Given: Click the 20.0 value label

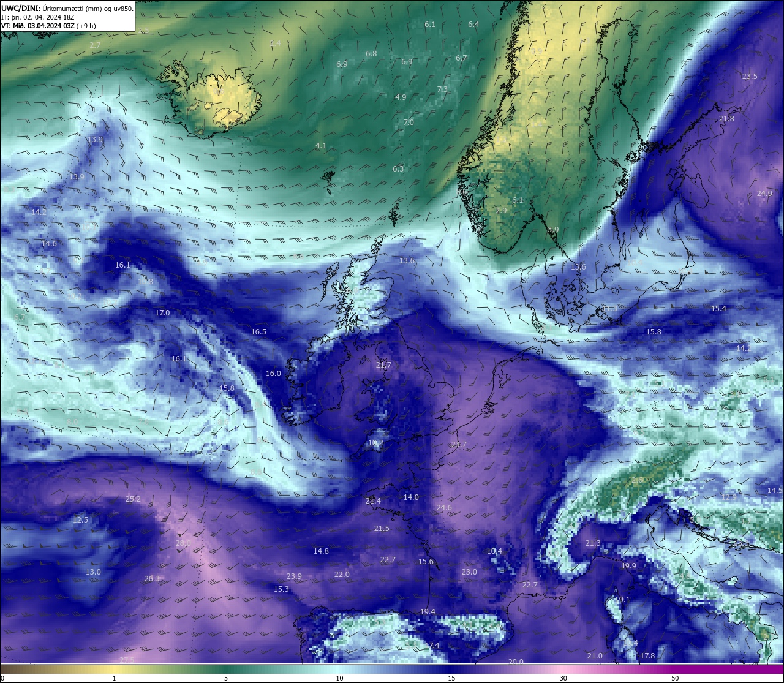Looking at the screenshot, I should pos(516,662).
